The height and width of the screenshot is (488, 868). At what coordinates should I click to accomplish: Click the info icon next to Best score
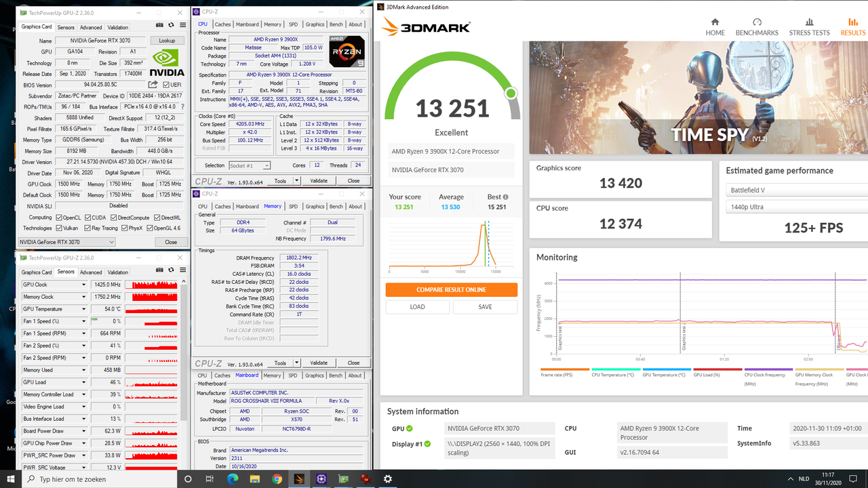505,197
